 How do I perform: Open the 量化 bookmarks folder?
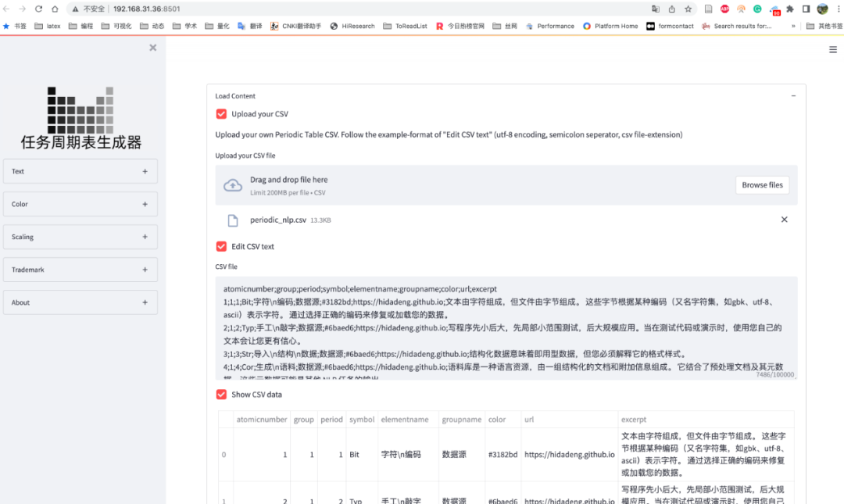[217, 26]
